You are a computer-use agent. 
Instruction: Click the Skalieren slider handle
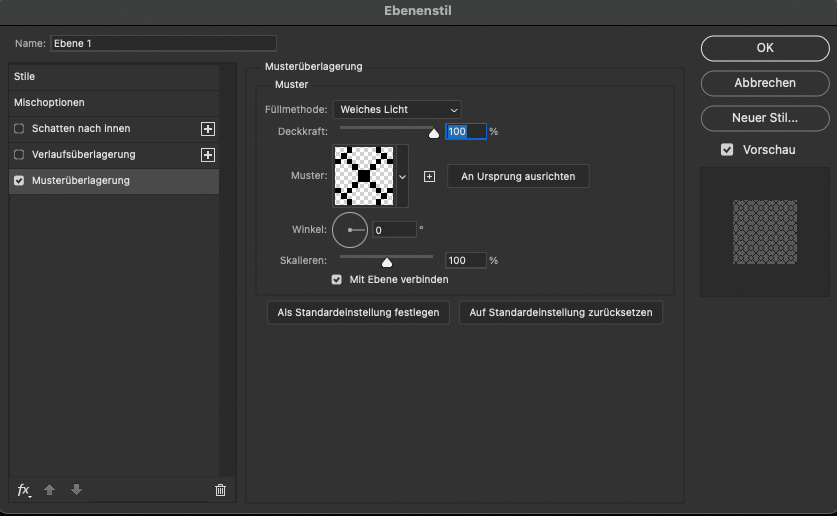point(387,263)
